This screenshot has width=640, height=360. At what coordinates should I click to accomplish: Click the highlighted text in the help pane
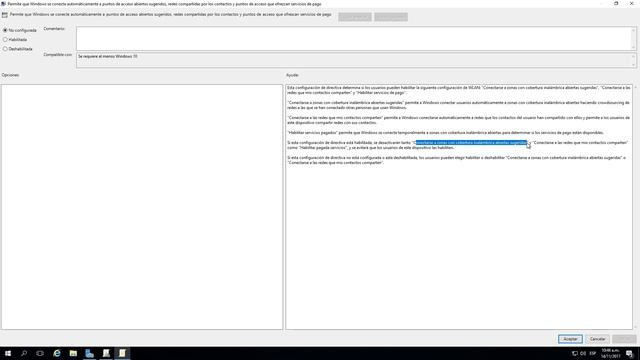pos(471,142)
